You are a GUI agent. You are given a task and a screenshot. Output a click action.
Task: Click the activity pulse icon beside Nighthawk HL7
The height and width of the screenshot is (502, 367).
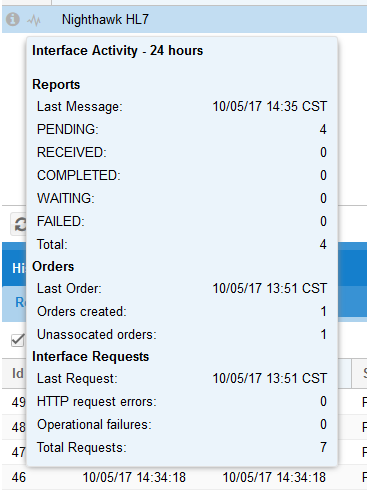(x=34, y=21)
